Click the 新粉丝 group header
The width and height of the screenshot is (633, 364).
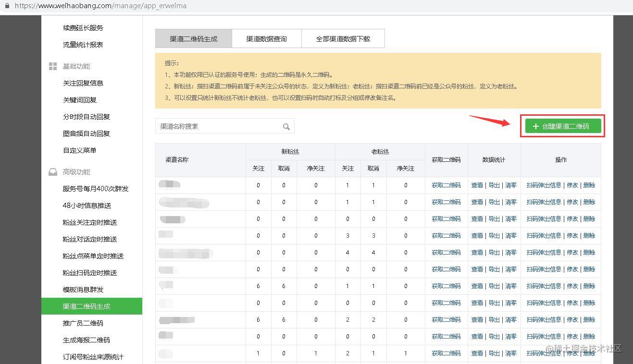click(x=290, y=152)
